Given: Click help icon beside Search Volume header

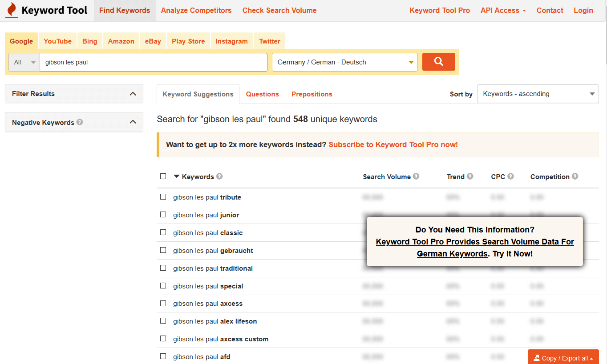Looking at the screenshot, I should click(x=416, y=176).
